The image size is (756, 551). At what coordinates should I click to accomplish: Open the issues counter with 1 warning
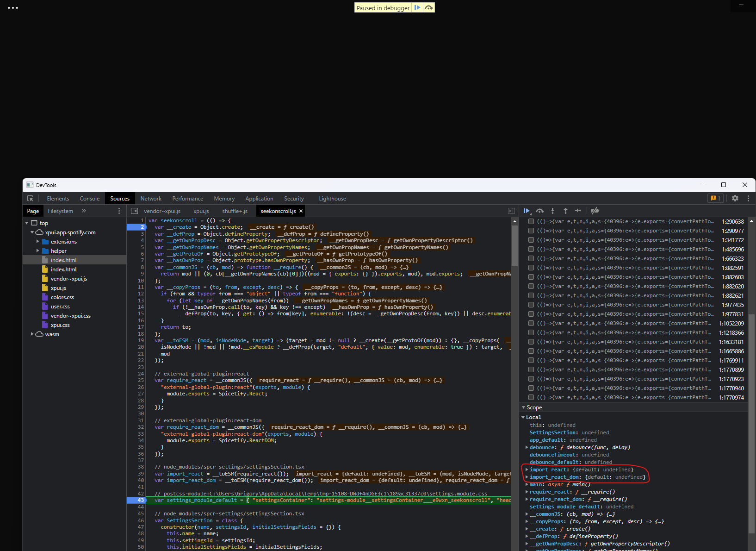pyautogui.click(x=715, y=198)
